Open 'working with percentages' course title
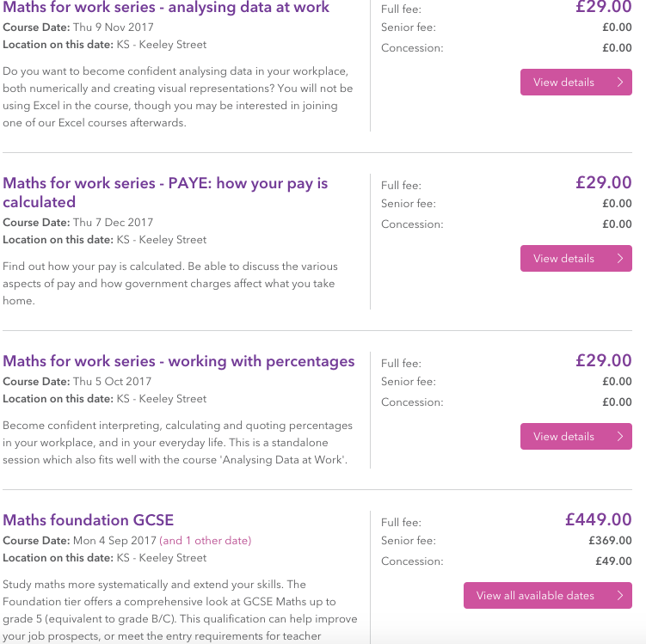646x644 pixels. point(179,361)
